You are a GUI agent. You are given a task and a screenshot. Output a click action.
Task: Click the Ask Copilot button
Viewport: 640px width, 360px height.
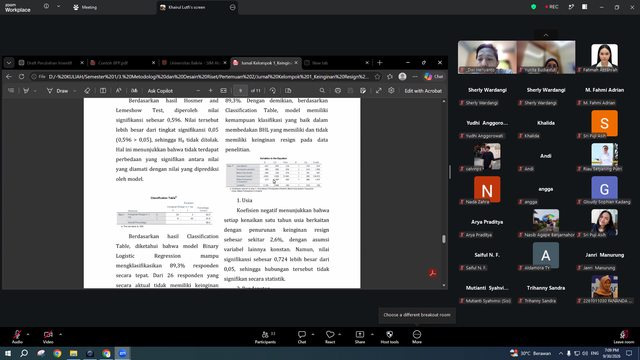[160, 91]
